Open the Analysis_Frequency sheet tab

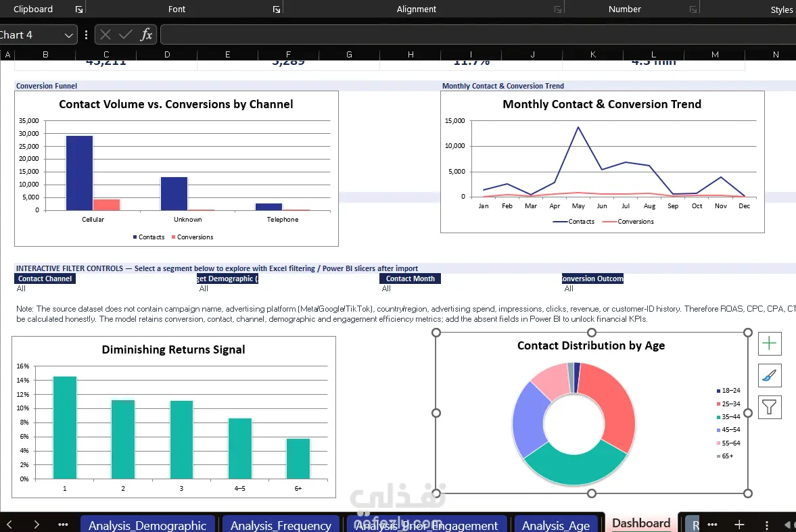[281, 525]
